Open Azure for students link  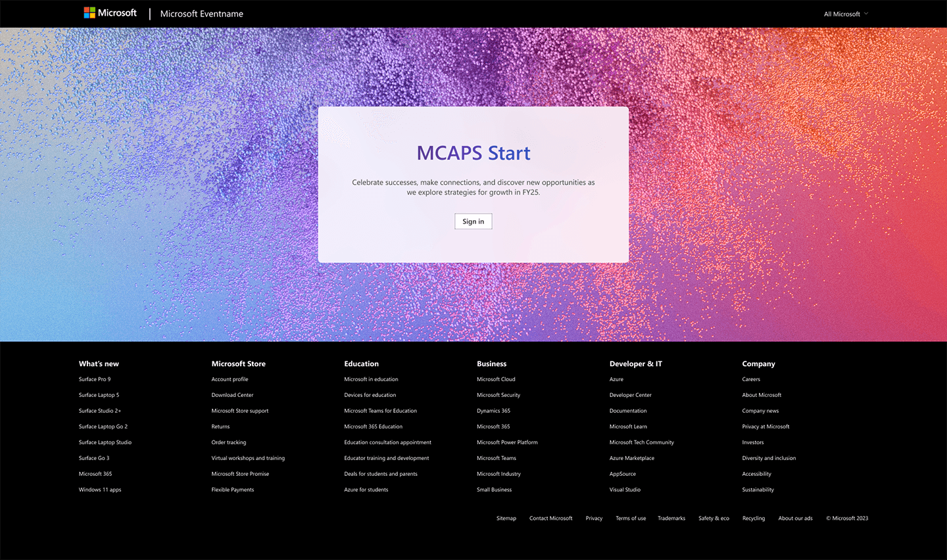pyautogui.click(x=366, y=490)
